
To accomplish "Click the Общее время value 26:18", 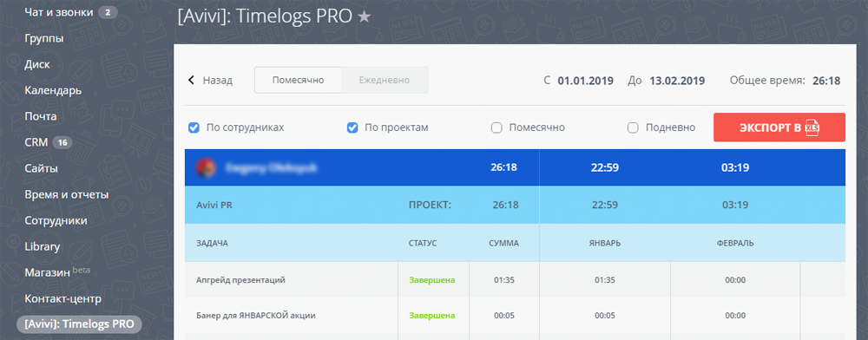I will click(826, 81).
